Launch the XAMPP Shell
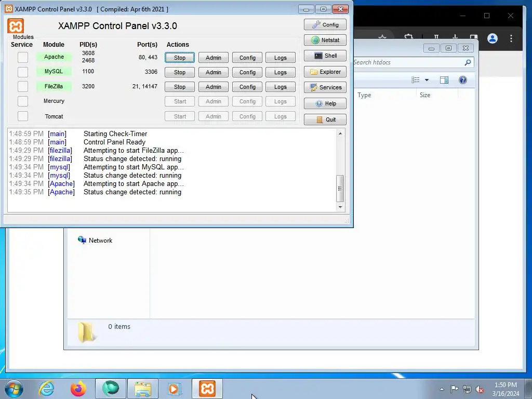532x399 pixels. pyautogui.click(x=325, y=56)
